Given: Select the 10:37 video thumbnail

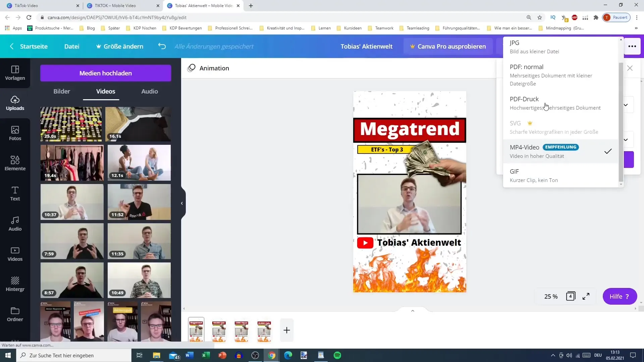Looking at the screenshot, I should pyautogui.click(x=72, y=202).
